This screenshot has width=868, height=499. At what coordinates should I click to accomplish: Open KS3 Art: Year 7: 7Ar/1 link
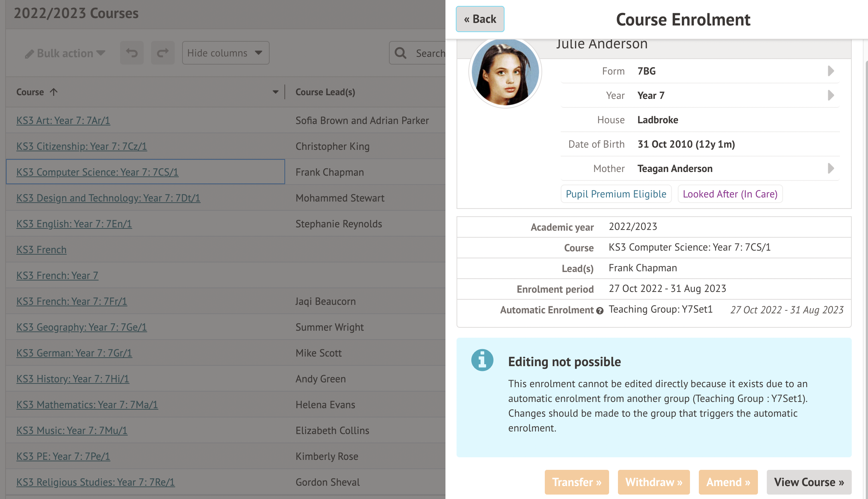pos(63,120)
